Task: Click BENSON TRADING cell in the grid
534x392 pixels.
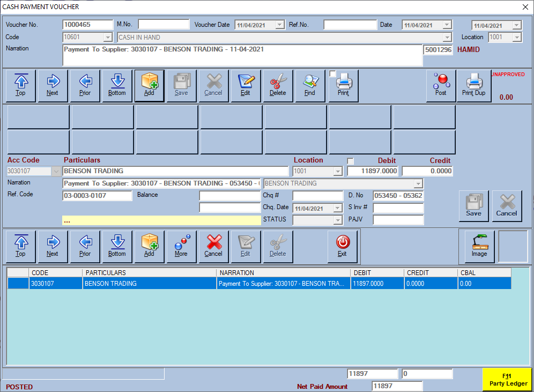Action: point(149,283)
